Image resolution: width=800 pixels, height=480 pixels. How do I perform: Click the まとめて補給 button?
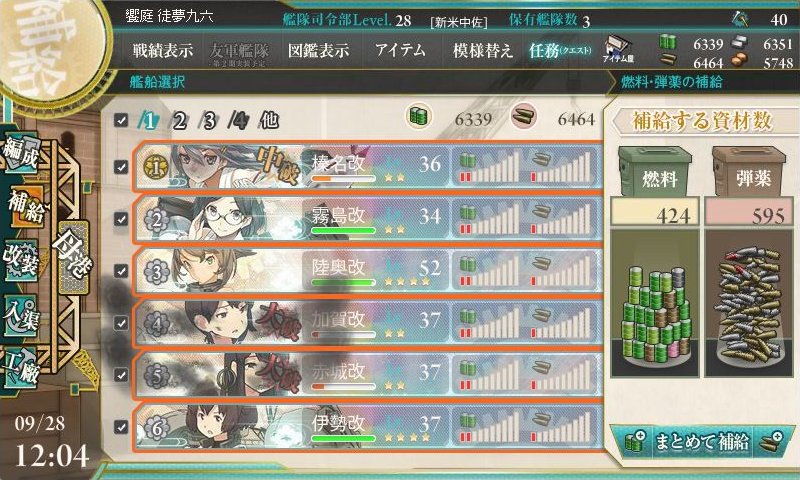tap(702, 441)
